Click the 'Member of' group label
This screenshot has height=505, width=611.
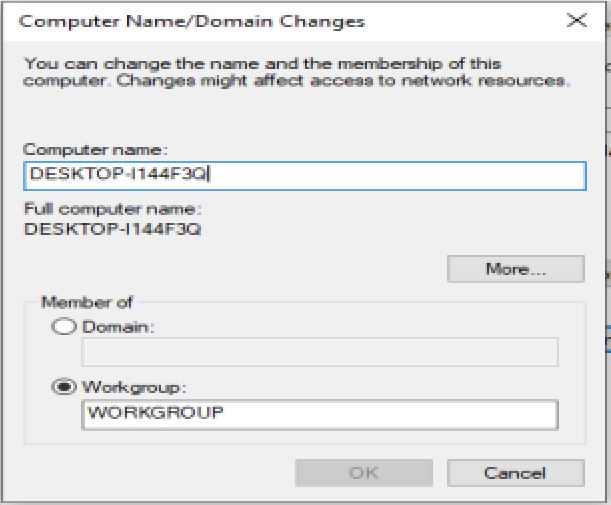point(87,302)
